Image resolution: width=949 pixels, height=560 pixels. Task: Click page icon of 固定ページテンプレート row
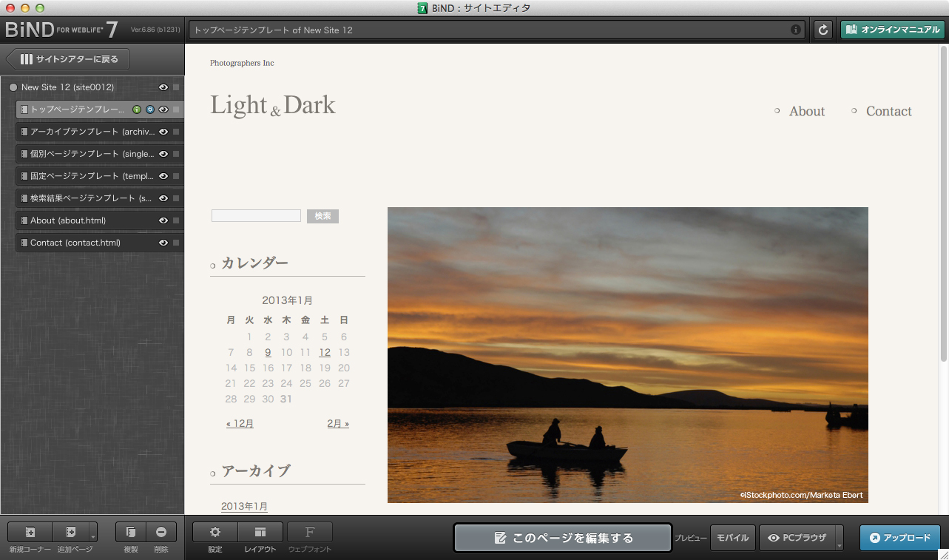[x=24, y=176]
